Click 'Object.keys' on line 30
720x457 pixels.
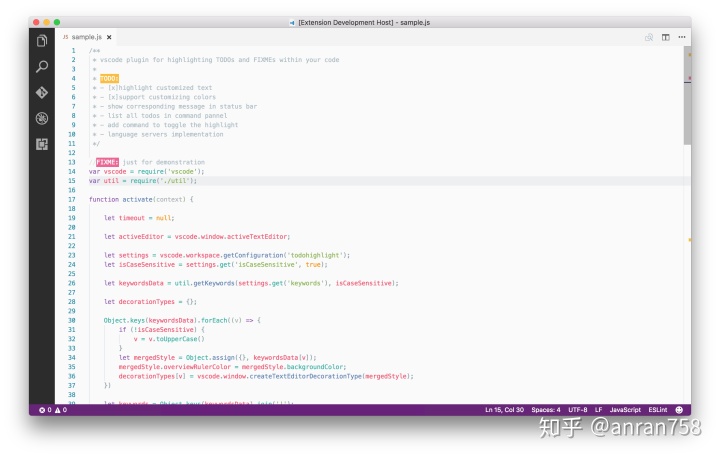point(124,320)
